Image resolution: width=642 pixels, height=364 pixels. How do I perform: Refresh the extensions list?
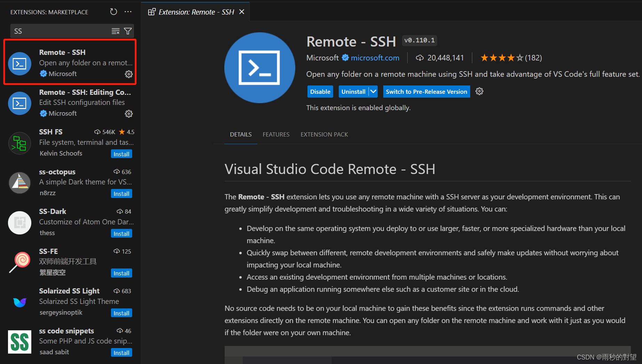113,11
